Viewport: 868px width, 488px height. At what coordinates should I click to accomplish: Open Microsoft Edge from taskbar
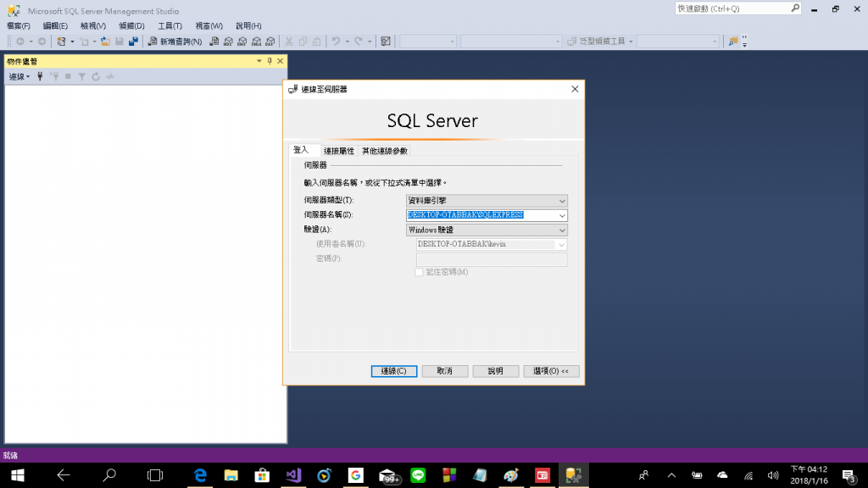[200, 475]
